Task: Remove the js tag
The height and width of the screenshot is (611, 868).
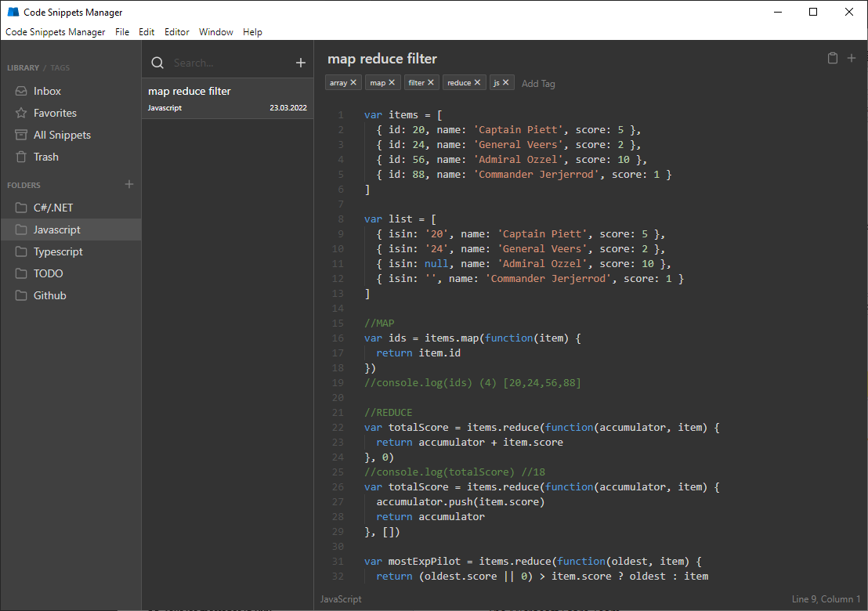Action: (x=505, y=82)
